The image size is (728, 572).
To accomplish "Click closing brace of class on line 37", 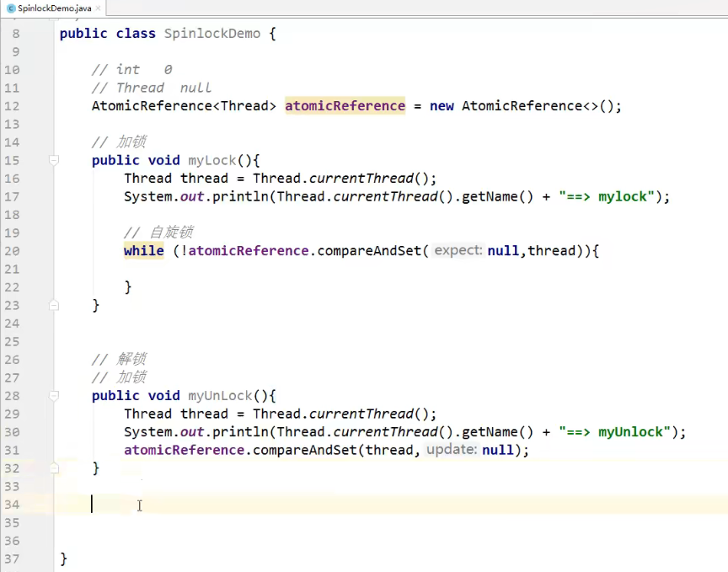I will tap(63, 559).
